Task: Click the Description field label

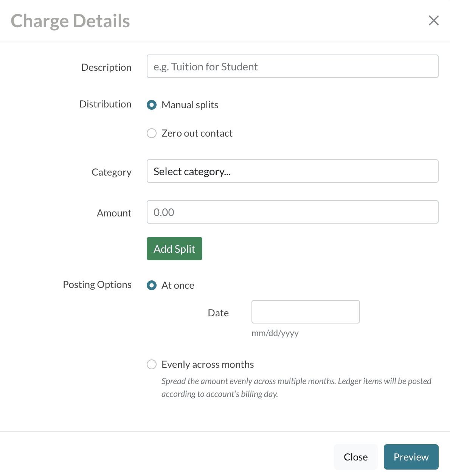Action: tap(106, 67)
